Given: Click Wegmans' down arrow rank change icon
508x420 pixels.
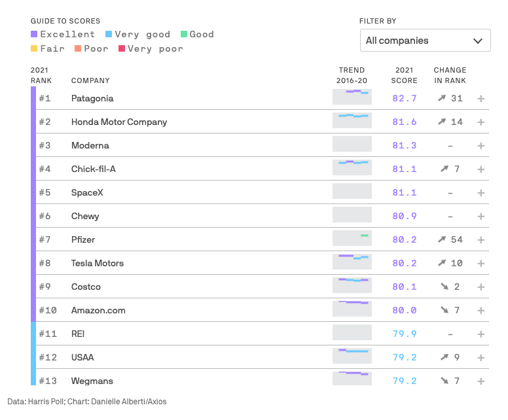Looking at the screenshot, I should tap(444, 381).
